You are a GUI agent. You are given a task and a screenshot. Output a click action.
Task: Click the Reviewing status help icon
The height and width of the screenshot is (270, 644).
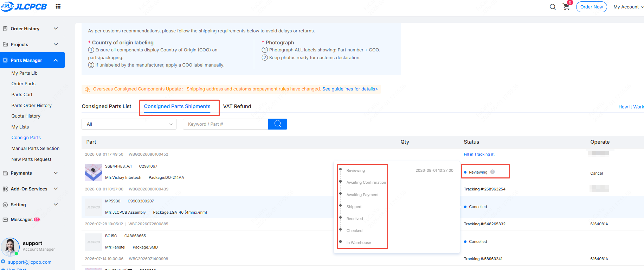[x=492, y=172]
